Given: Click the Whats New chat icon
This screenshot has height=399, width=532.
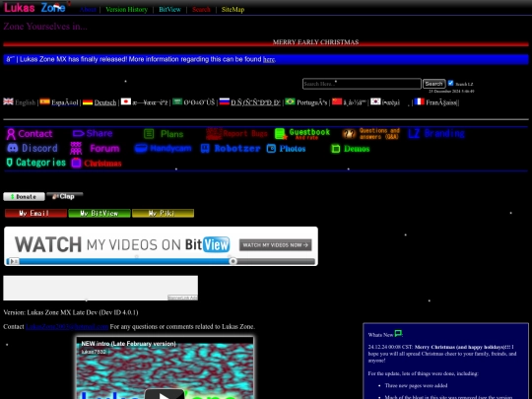Looking at the screenshot, I should click(x=398, y=334).
